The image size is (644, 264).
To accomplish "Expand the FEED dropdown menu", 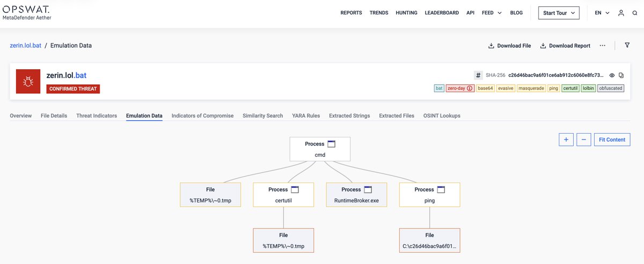I will point(492,13).
